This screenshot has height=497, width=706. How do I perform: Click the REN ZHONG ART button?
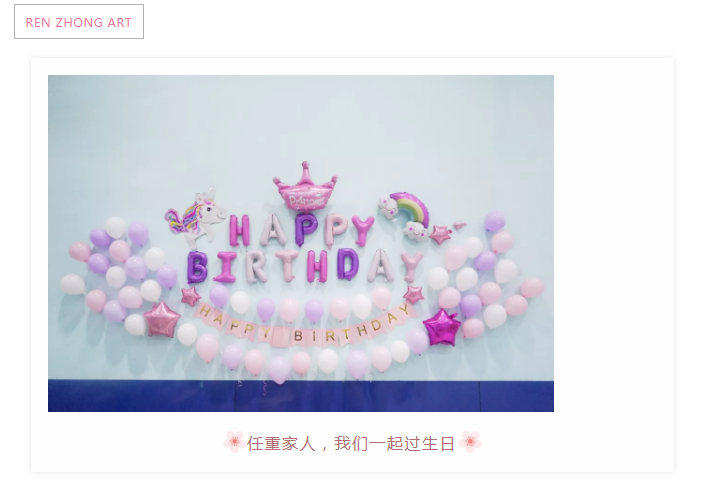pyautogui.click(x=79, y=22)
